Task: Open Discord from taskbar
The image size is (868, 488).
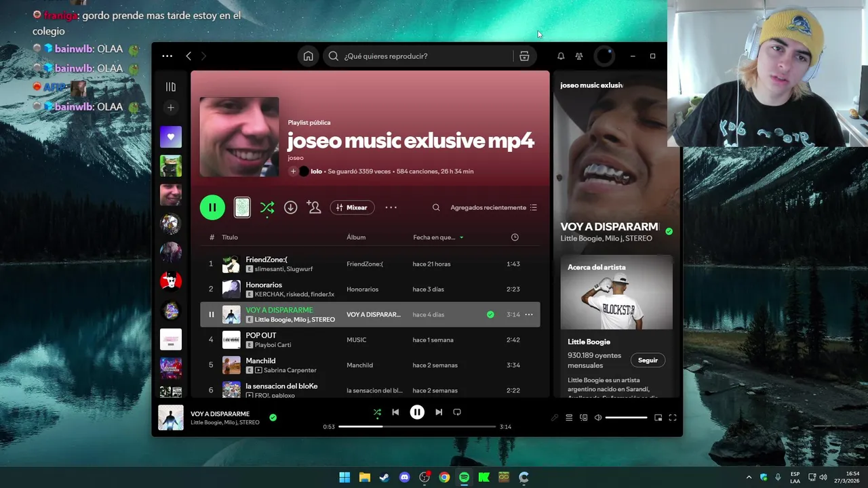Action: point(405,477)
